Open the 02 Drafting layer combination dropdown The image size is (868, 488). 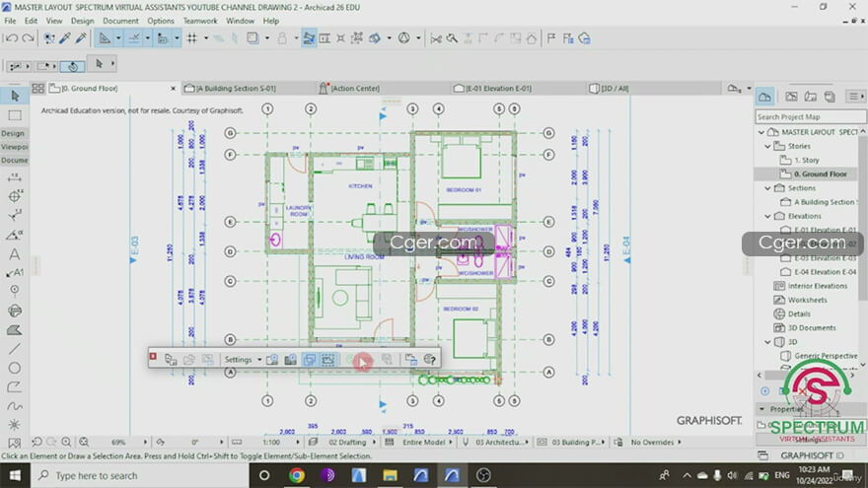(347, 442)
